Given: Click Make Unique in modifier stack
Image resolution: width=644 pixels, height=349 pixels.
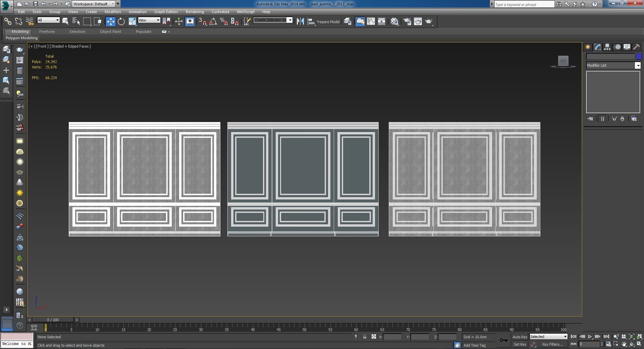Looking at the screenshot, I should tap(614, 119).
